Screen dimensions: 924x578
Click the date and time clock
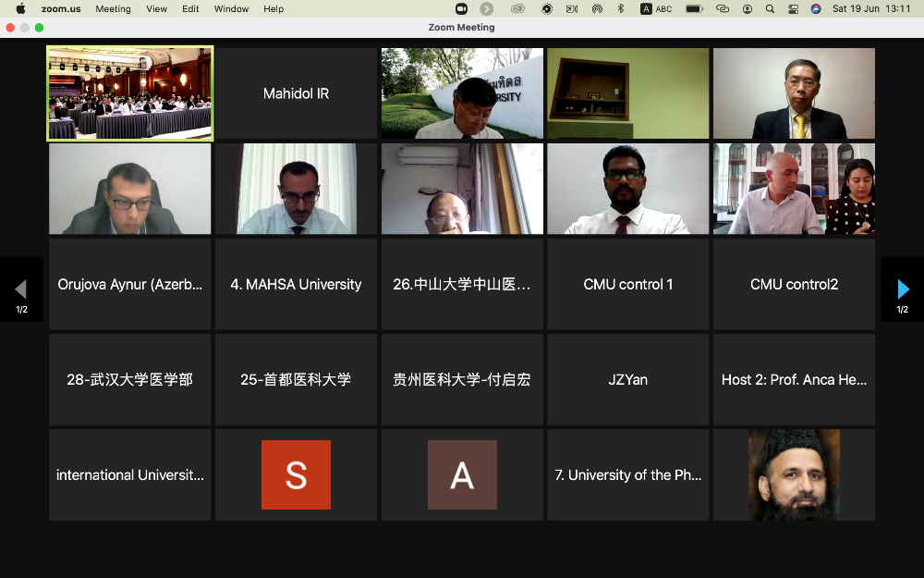pos(871,8)
